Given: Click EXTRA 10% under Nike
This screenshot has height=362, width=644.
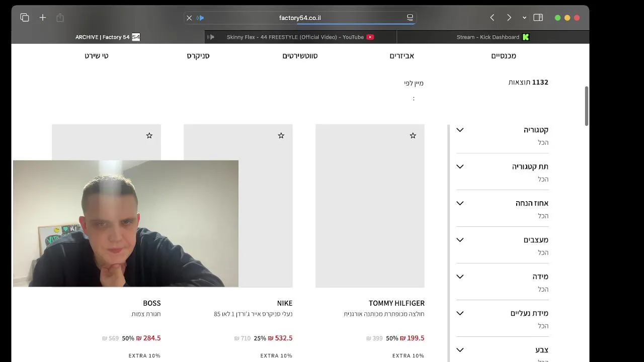Looking at the screenshot, I should coord(276,356).
